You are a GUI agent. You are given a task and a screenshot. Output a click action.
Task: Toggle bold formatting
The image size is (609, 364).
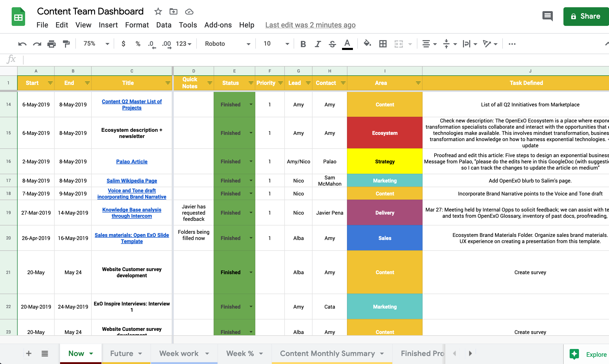(x=303, y=44)
